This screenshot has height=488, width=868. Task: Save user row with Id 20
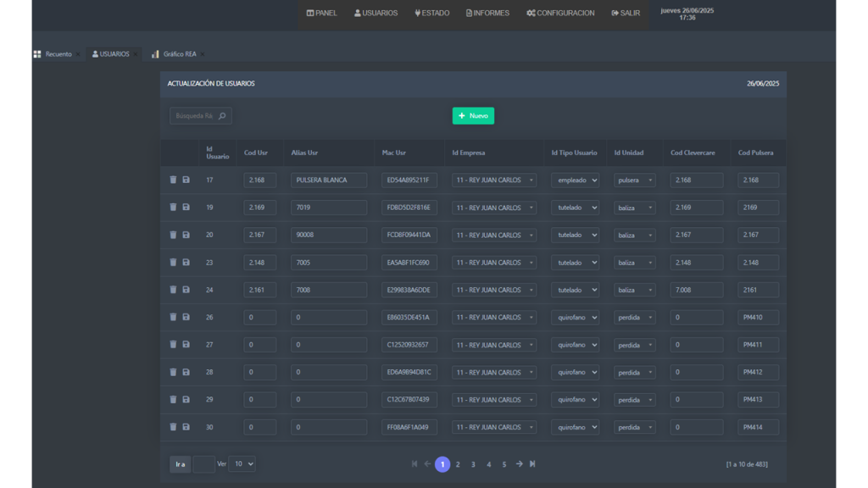point(186,235)
